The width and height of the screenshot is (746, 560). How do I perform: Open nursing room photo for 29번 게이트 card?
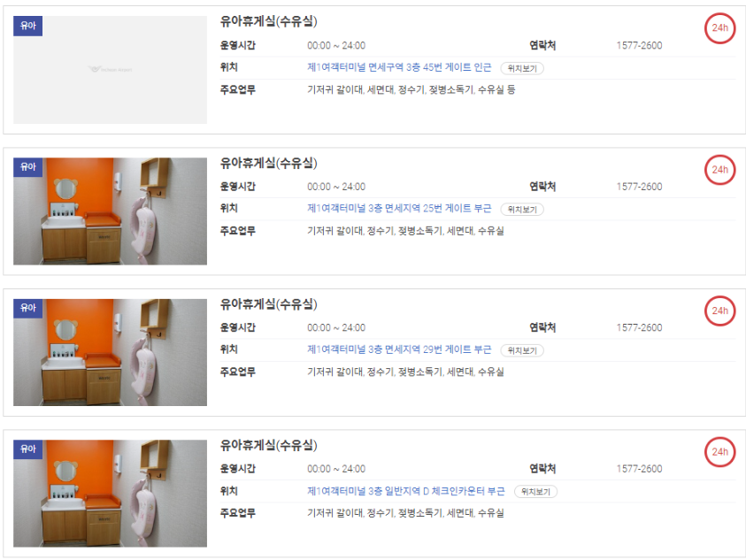(x=110, y=352)
